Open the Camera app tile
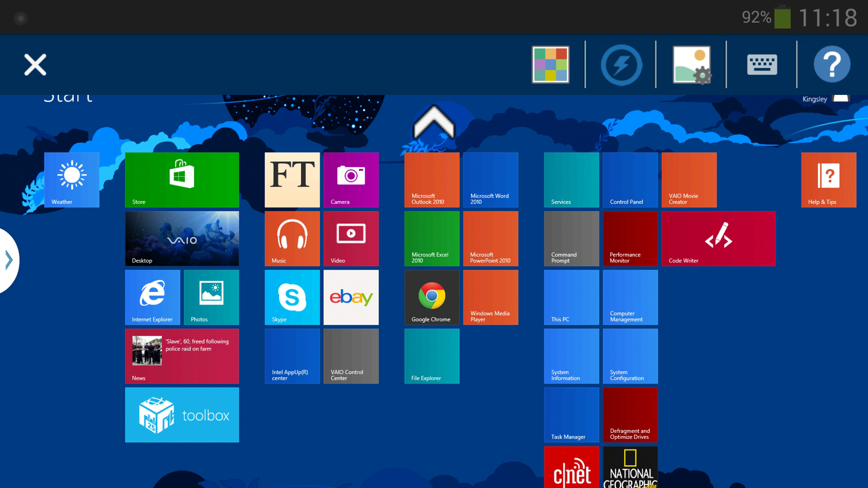The image size is (868, 488). pos(351,180)
